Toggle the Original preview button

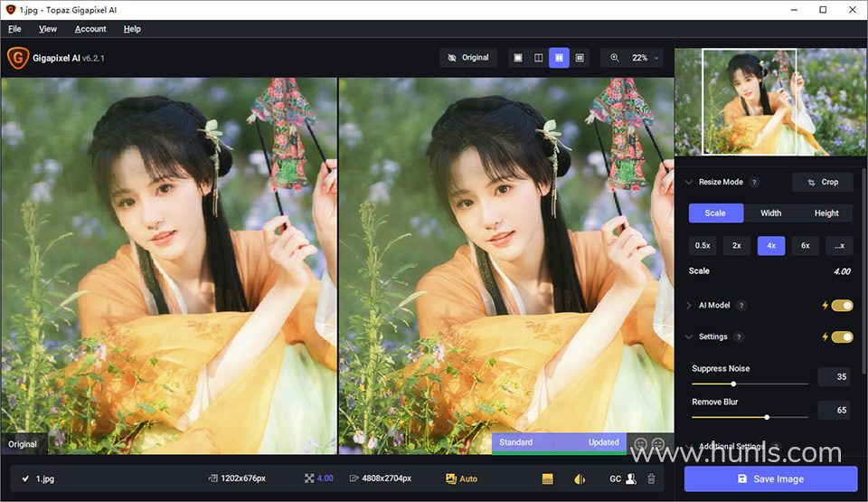[x=469, y=58]
